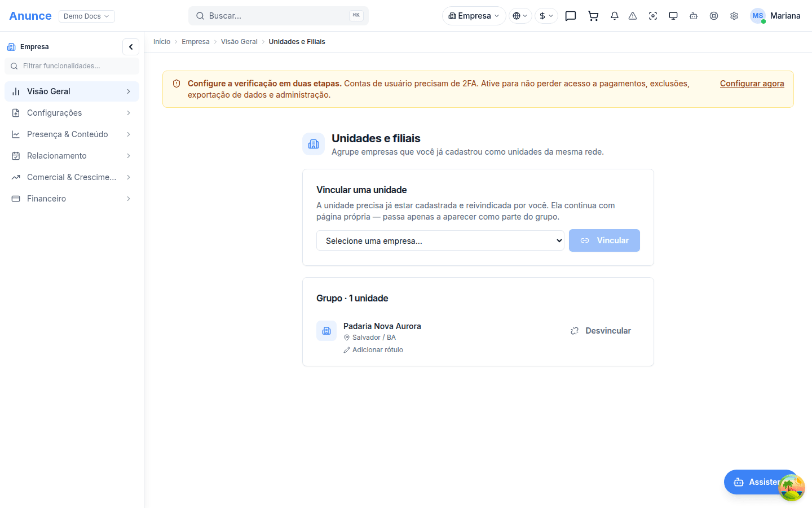This screenshot has height=508, width=812.
Task: Go to Visão Geral breadcrumb
Action: pos(239,42)
